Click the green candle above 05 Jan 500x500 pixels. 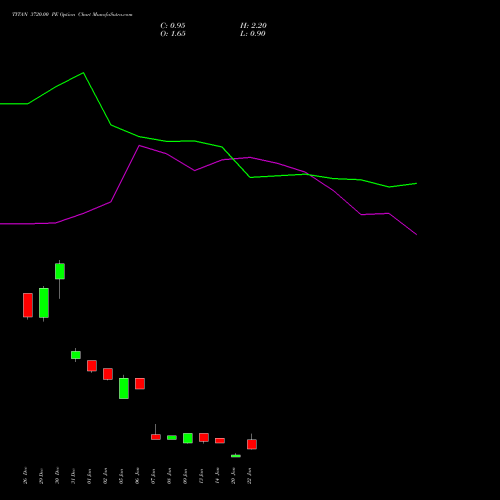coord(124,388)
